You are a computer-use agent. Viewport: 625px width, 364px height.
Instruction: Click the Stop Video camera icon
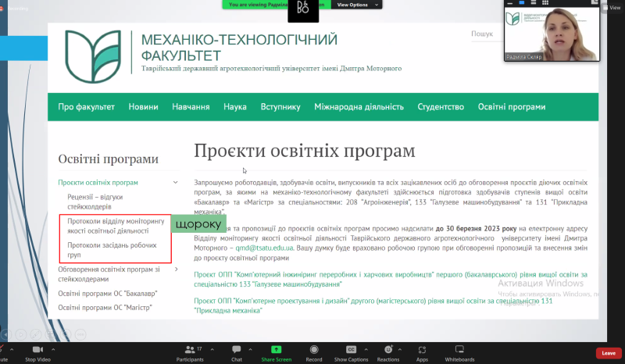(x=37, y=350)
